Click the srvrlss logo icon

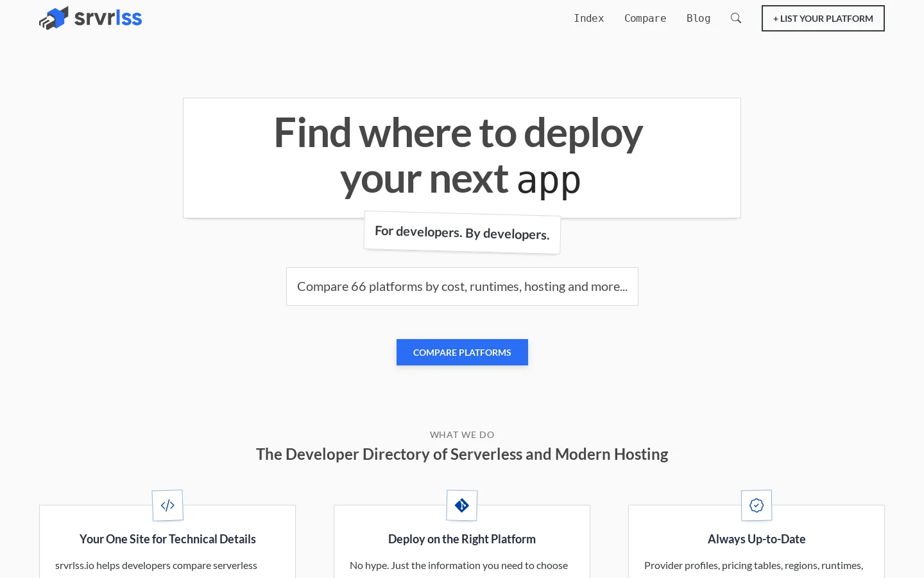point(54,18)
